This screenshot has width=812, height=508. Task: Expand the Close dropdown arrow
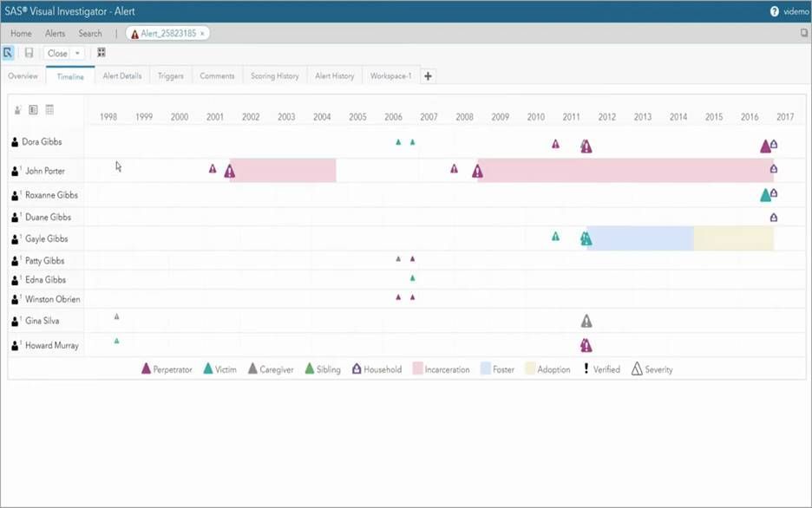(x=77, y=53)
